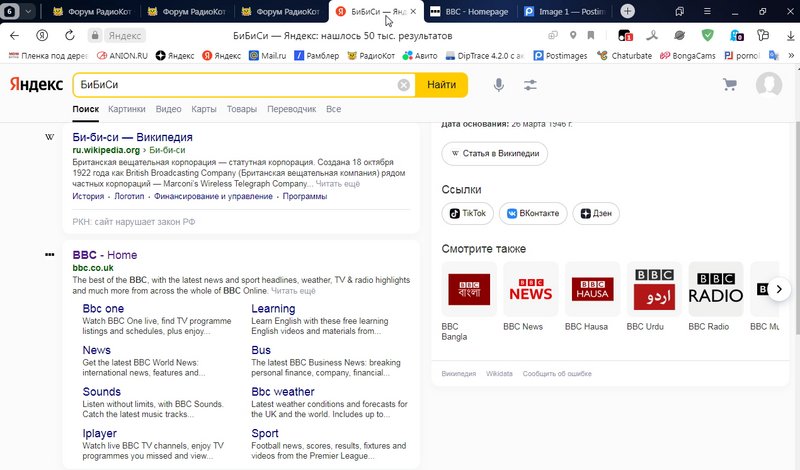Open the user profile avatar

click(x=768, y=84)
